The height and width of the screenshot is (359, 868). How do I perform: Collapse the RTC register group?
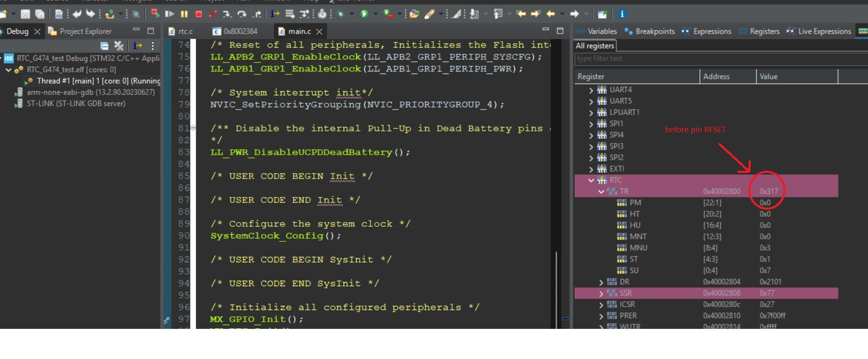591,180
